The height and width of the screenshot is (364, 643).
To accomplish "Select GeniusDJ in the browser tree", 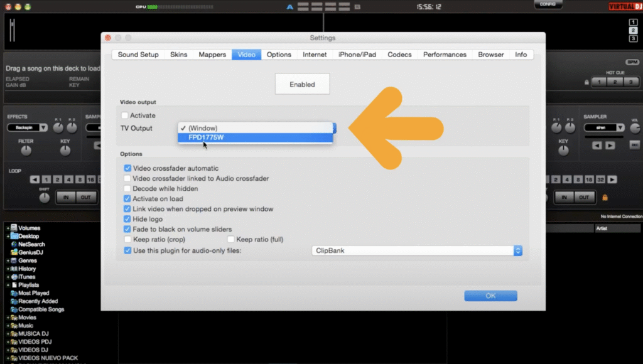I will (31, 252).
